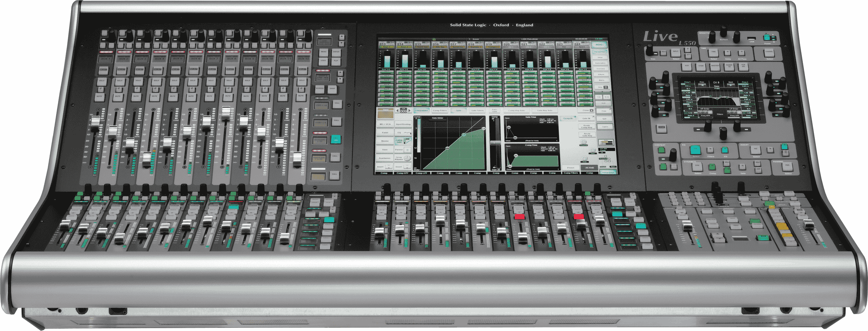The image size is (868, 331).
Task: Open the Comp Filters tab
Action: click(440, 111)
